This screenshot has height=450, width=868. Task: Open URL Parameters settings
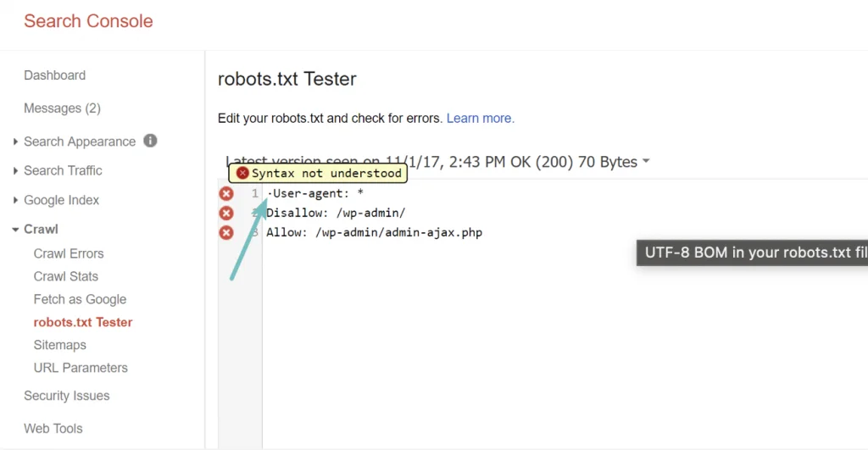81,368
